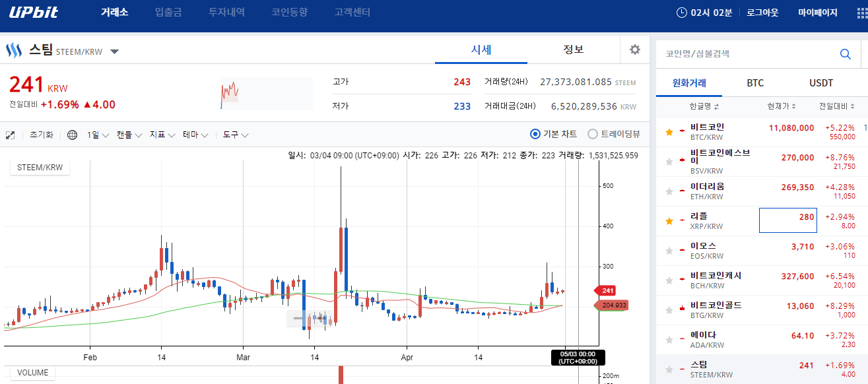
Task: Toggle favorite star for 이더리움
Action: [x=669, y=191]
